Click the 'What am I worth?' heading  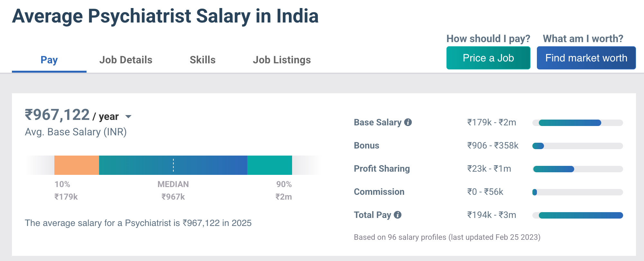[583, 39]
